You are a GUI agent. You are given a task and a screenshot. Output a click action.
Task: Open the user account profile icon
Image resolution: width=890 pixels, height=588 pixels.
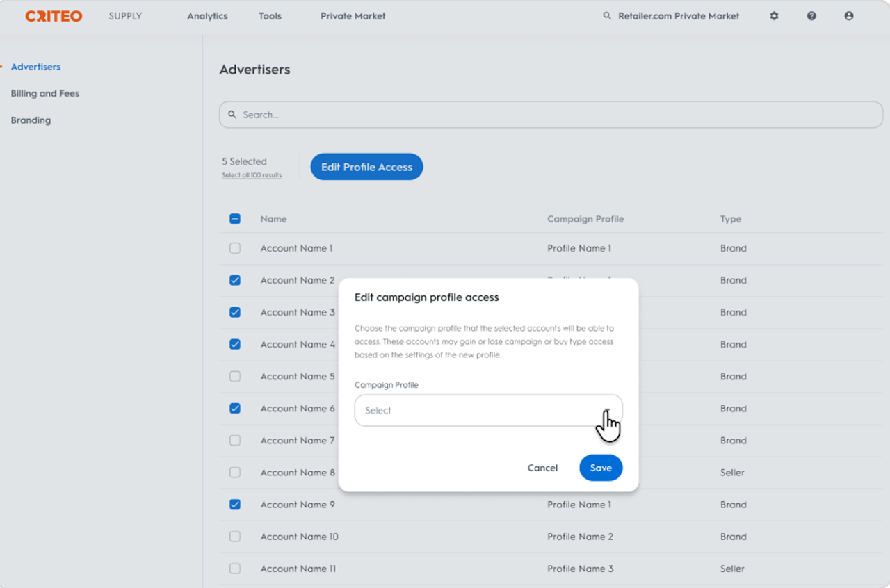coord(848,16)
